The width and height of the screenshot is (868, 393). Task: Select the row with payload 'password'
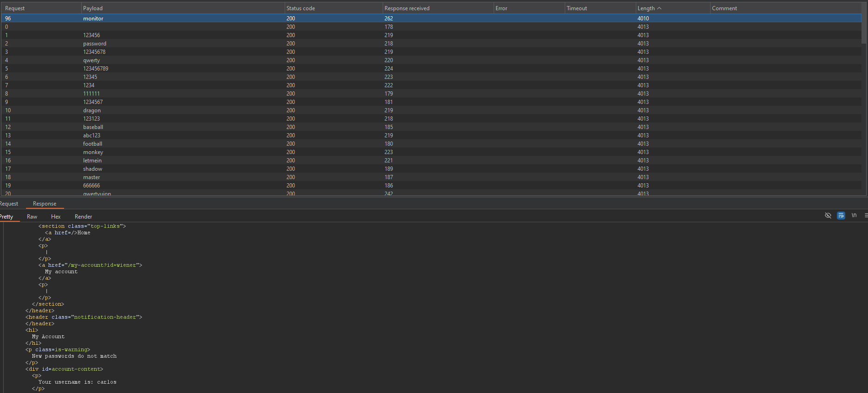pyautogui.click(x=95, y=44)
